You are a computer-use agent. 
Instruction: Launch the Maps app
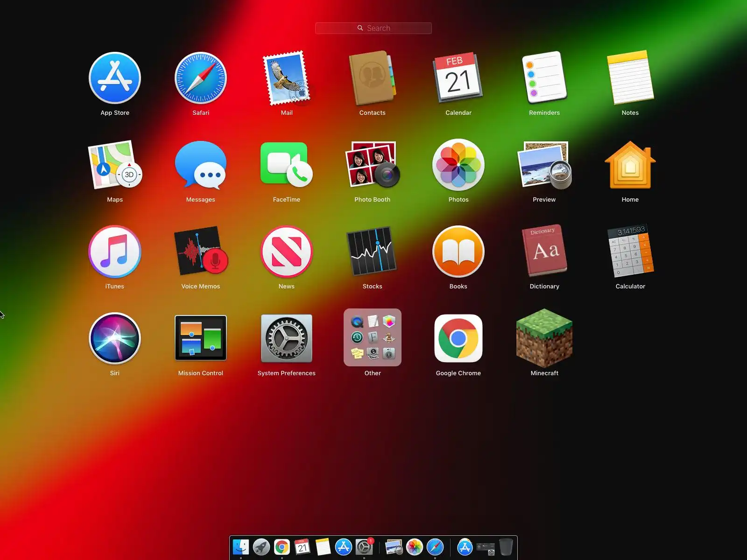tap(115, 164)
